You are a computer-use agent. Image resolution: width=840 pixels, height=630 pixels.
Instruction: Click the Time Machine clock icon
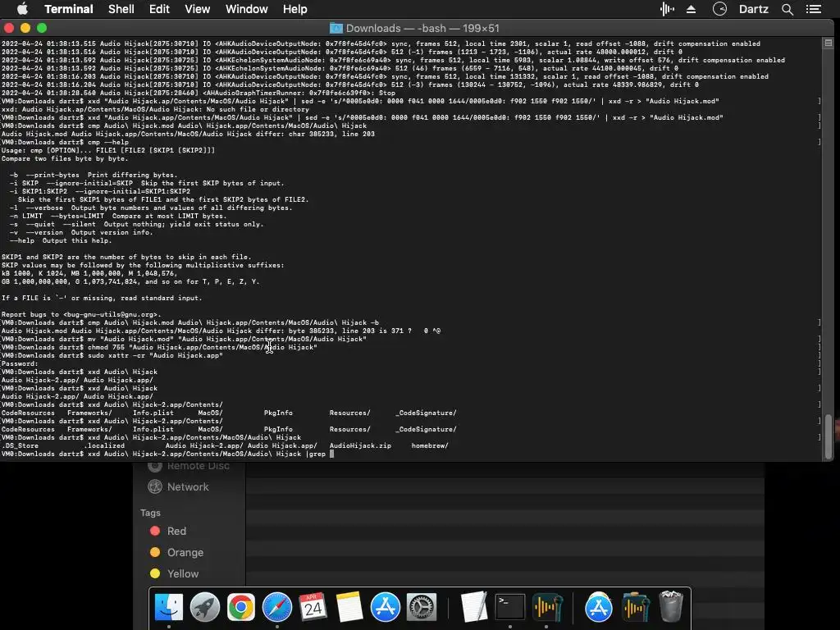[x=719, y=9]
